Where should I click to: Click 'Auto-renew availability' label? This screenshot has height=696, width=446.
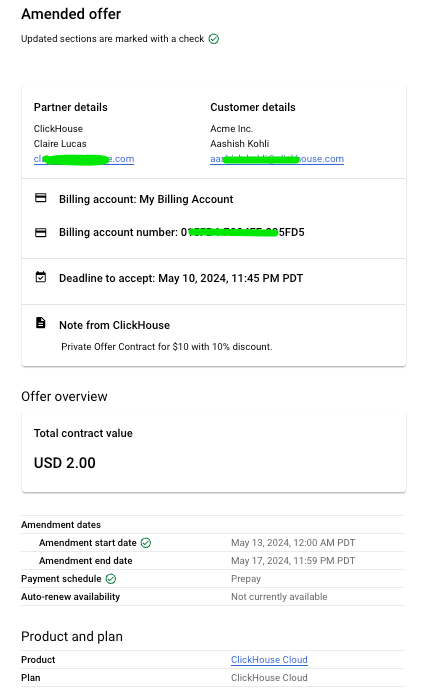pos(71,597)
